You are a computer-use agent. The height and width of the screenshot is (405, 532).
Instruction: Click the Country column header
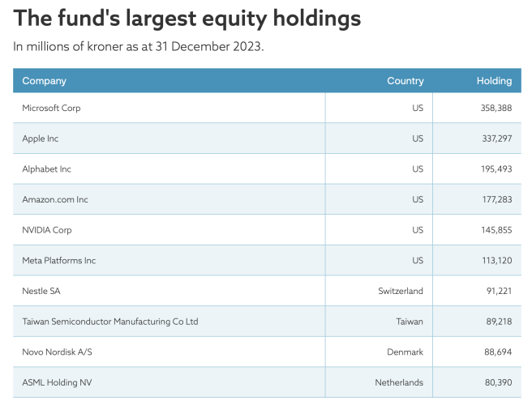click(x=405, y=81)
